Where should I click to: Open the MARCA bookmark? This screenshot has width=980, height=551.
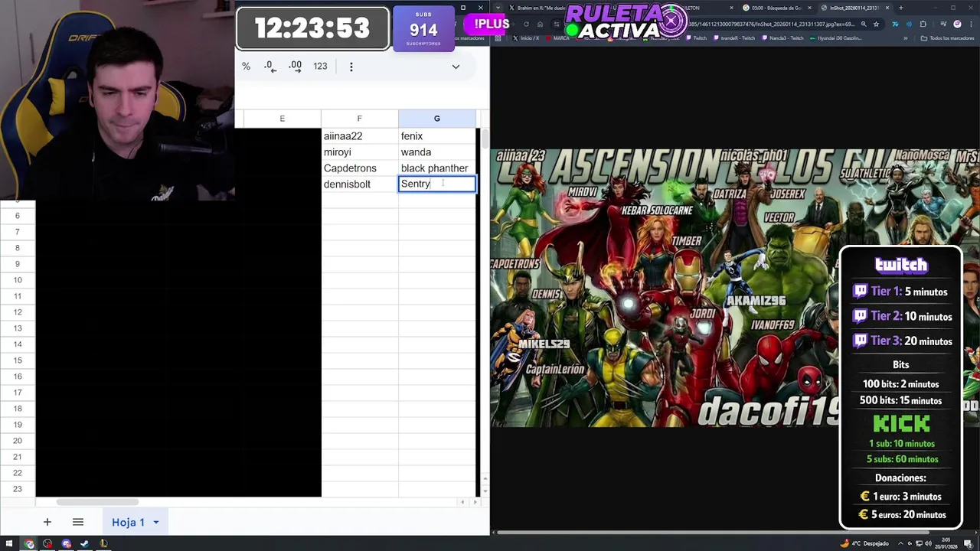pyautogui.click(x=556, y=38)
